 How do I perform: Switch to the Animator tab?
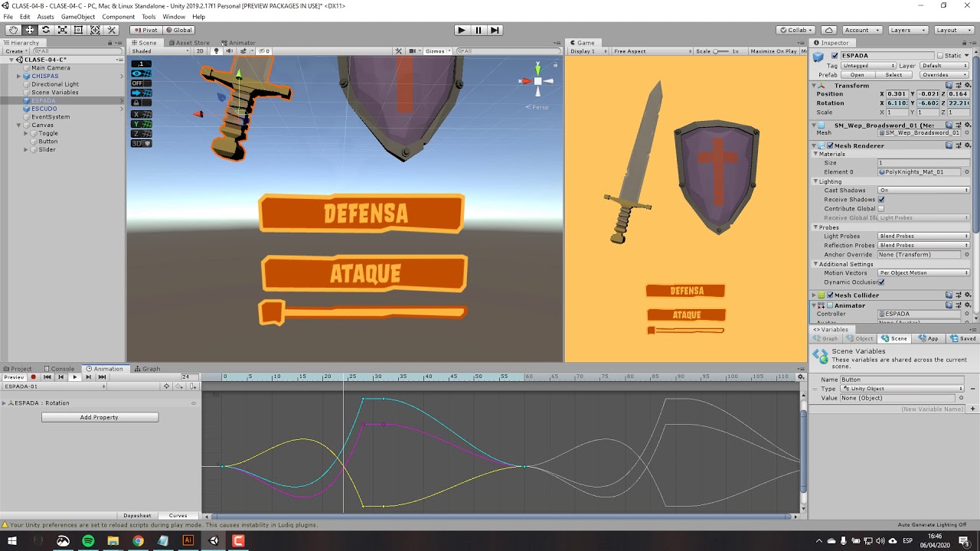click(238, 43)
